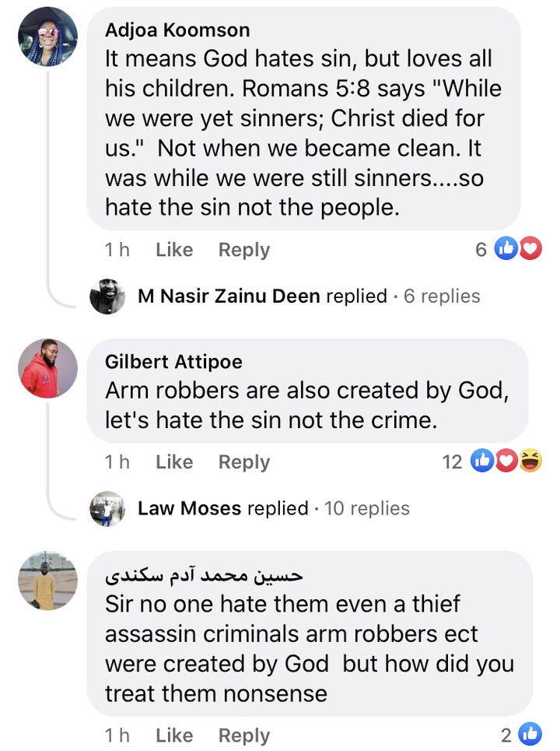View blue thumbs-up reactions on Adjoa's comment

point(506,250)
